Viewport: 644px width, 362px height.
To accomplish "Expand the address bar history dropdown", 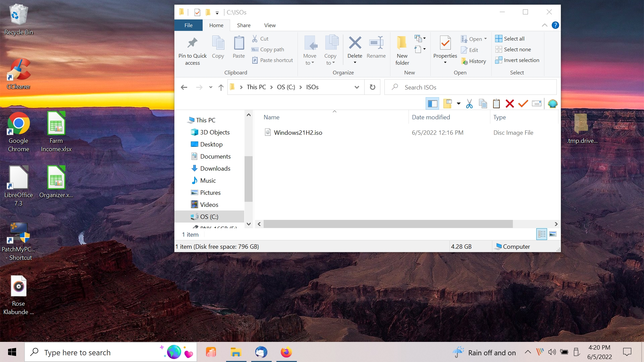I will [357, 87].
